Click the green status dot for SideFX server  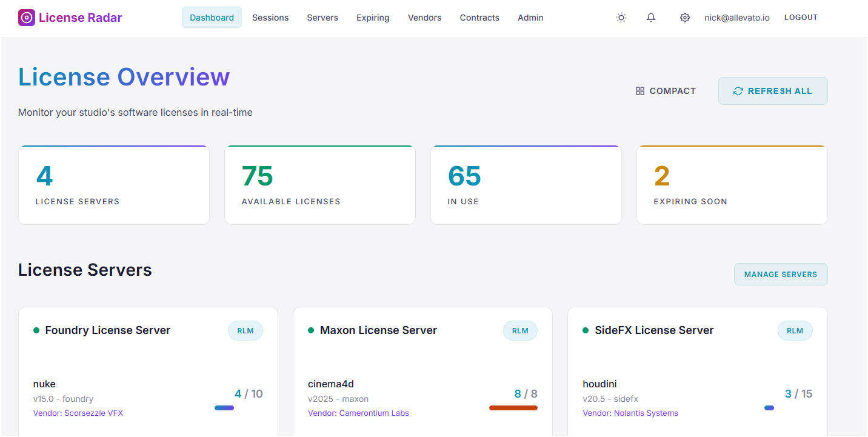[586, 330]
